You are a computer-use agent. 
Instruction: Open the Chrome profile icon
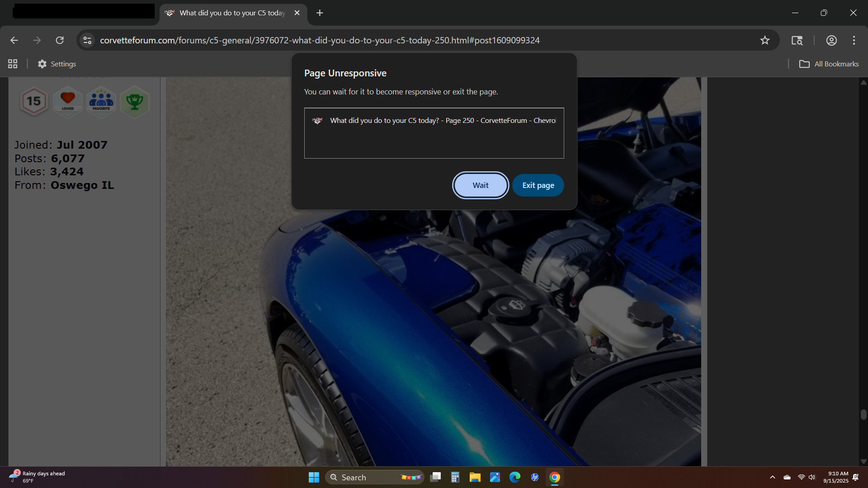click(x=831, y=40)
